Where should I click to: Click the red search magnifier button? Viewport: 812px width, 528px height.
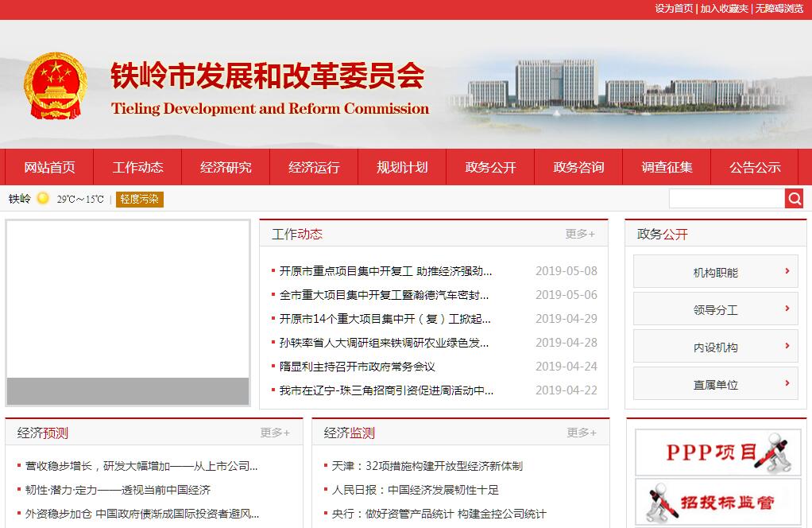pyautogui.click(x=794, y=199)
